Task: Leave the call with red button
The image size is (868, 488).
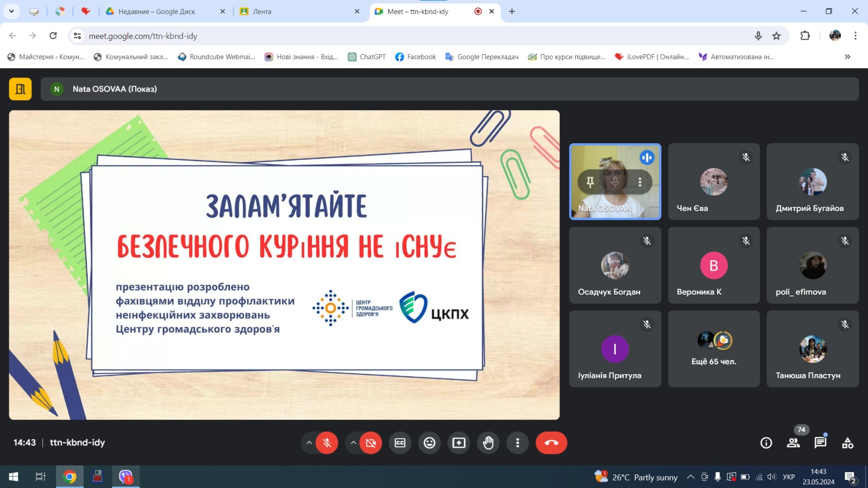Action: (551, 443)
